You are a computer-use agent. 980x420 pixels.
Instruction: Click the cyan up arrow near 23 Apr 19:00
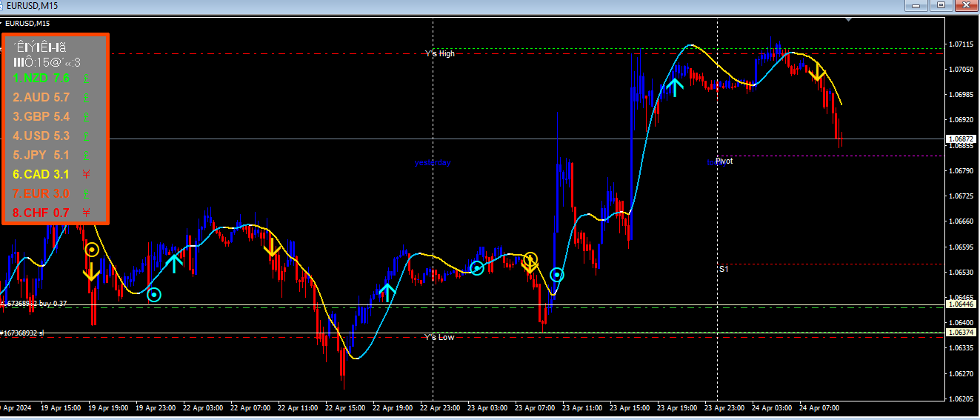click(x=674, y=87)
